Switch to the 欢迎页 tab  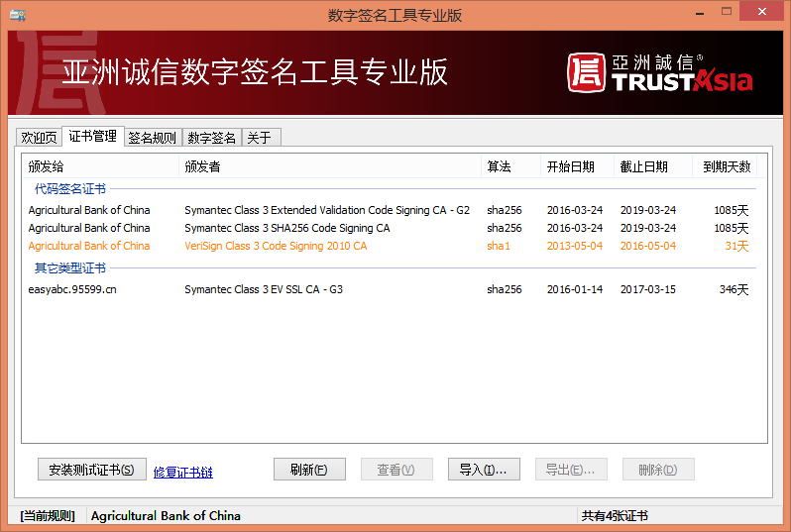(x=39, y=138)
